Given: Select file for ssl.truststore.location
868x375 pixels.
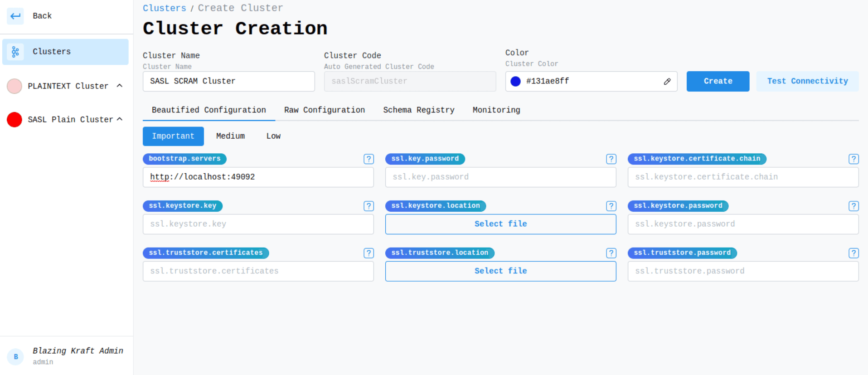Looking at the screenshot, I should 501,271.
